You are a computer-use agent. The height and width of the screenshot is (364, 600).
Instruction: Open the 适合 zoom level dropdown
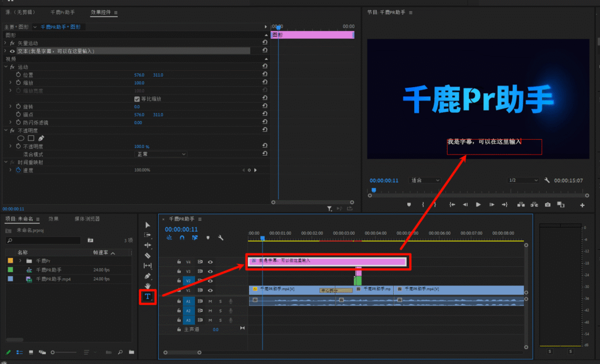pyautogui.click(x=424, y=180)
